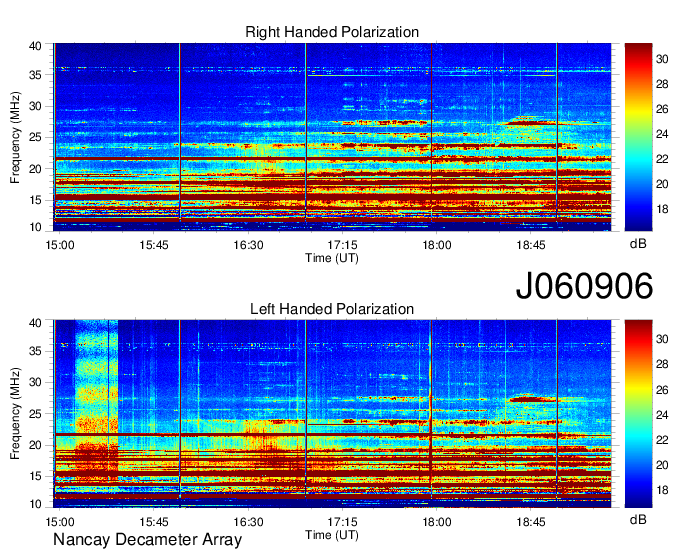Viewport: 680px width, 552px height.
Task: Click the 40 MHz tick on the right-handed plot
Action: click(35, 46)
